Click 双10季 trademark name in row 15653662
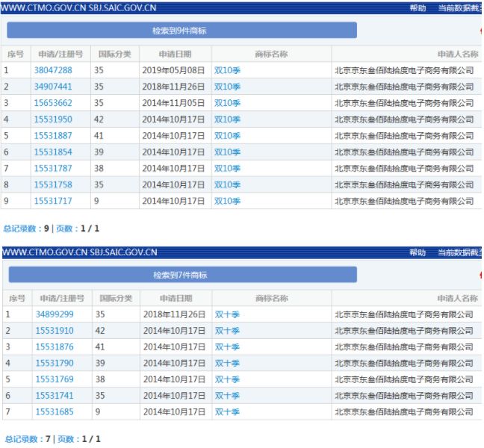This screenshot has height=448, width=484. [x=227, y=103]
